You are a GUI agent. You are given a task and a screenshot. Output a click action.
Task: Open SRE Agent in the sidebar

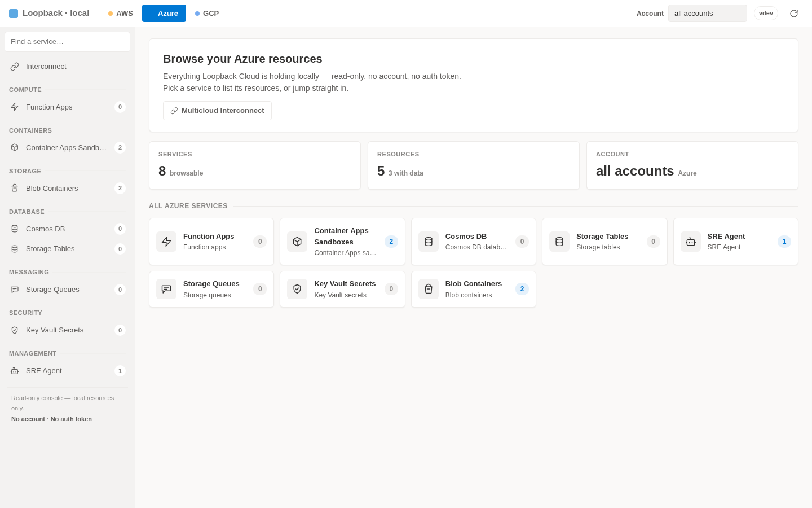coord(68,371)
